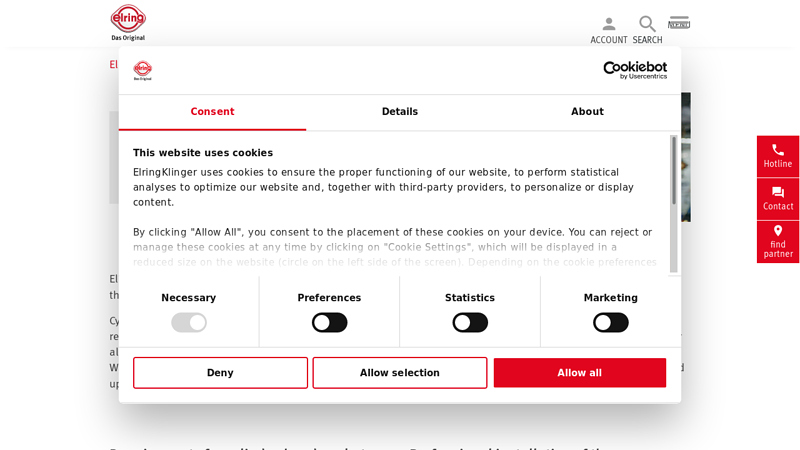Screen dimensions: 800x450
Task: Click the red Allow all button
Action: click(580, 373)
